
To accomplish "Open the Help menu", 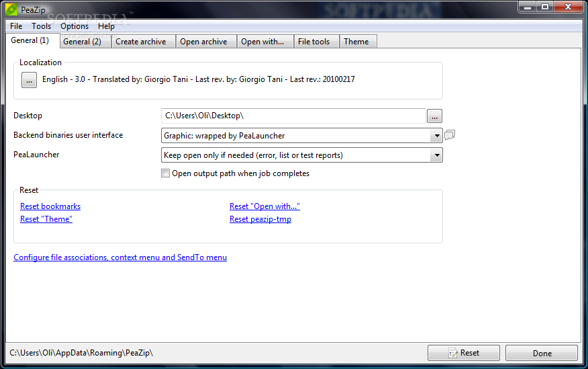I will (x=106, y=26).
